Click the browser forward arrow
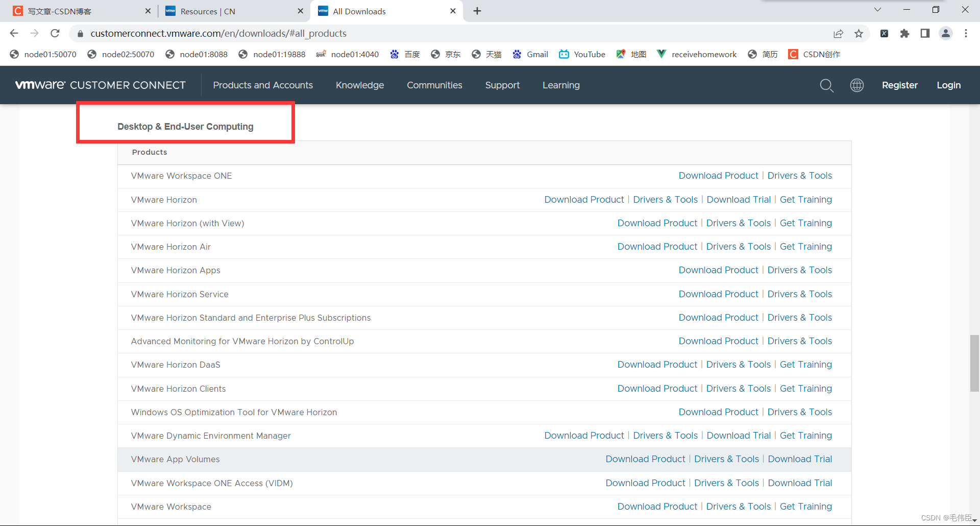980x526 pixels. point(34,33)
